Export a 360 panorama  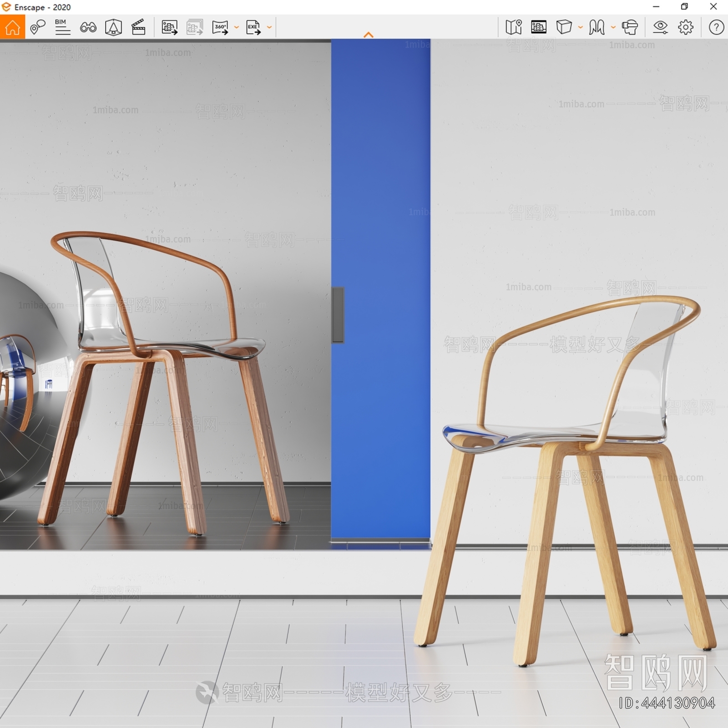tap(220, 27)
